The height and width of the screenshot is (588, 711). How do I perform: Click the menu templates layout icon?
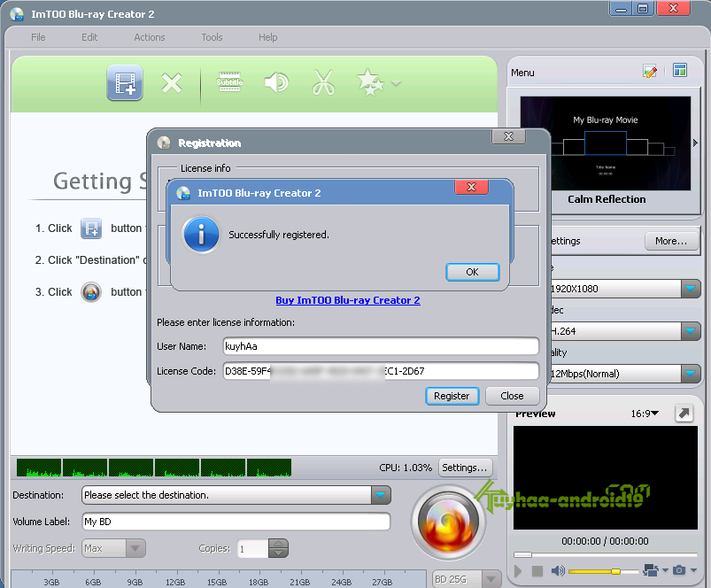[680, 70]
